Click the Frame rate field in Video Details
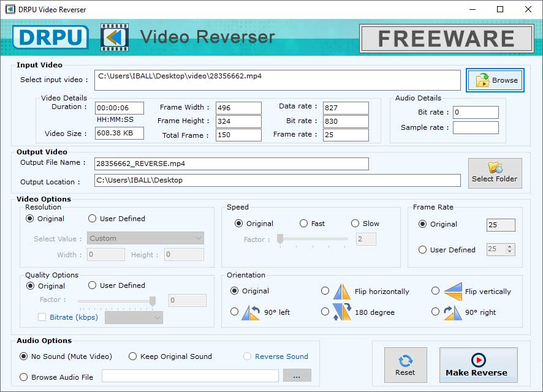The height and width of the screenshot is (392, 543). (x=346, y=135)
